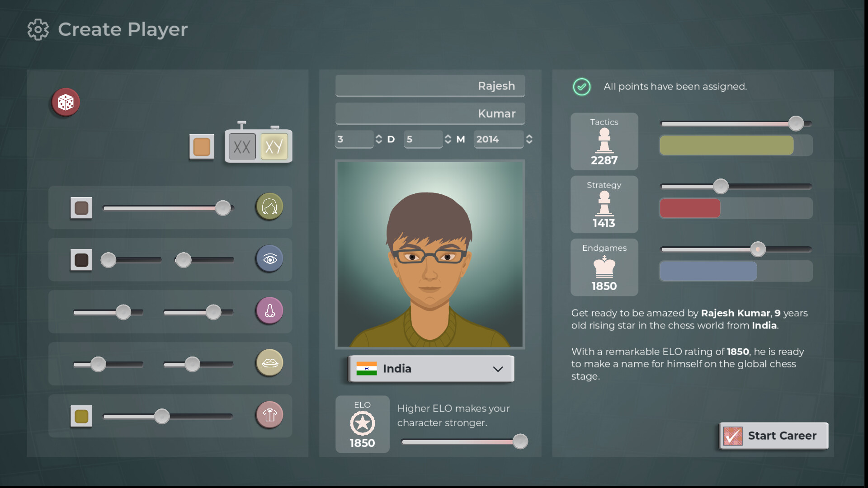Screen dimensions: 868x488
Task: Click the randomize player dice icon
Action: pos(65,101)
